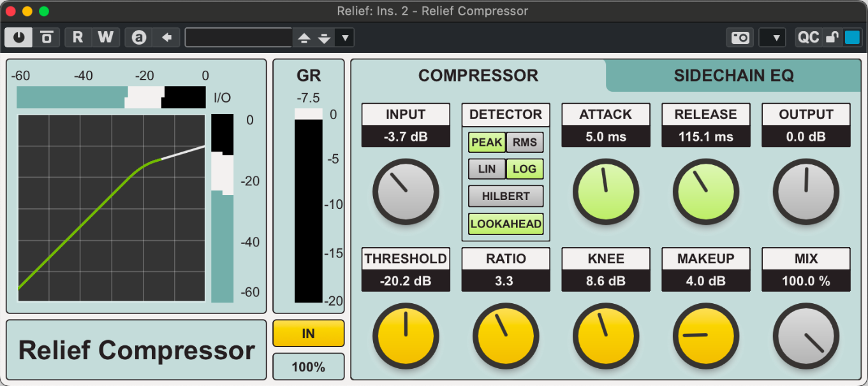Click the MIX value 100.0 %

pos(806,280)
